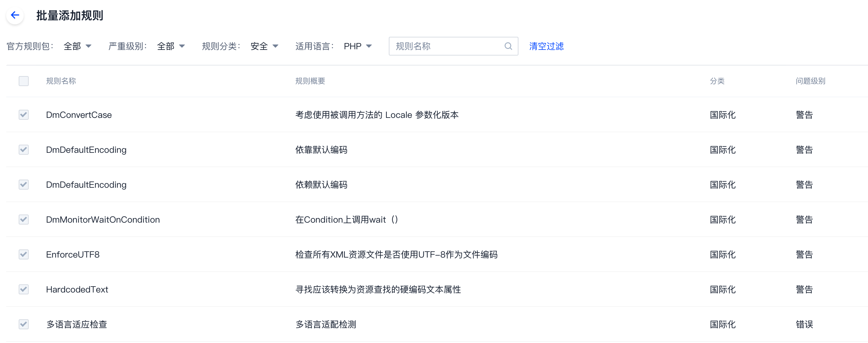Screen dimensions: 868x343
Task: Click inside the 规则名称 search input
Action: pyautogui.click(x=445, y=46)
